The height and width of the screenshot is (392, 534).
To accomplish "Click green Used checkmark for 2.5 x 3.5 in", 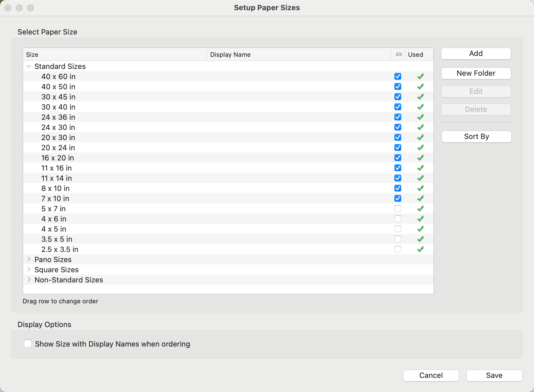I will click(x=420, y=249).
